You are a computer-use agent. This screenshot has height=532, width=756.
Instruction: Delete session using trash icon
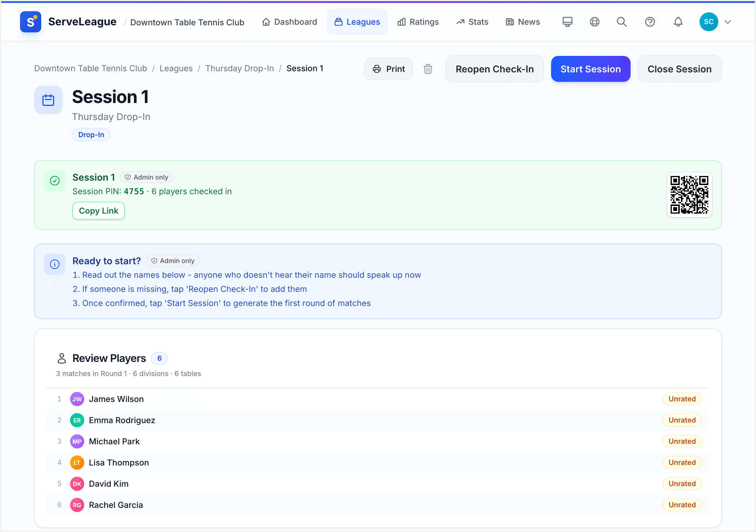click(428, 69)
